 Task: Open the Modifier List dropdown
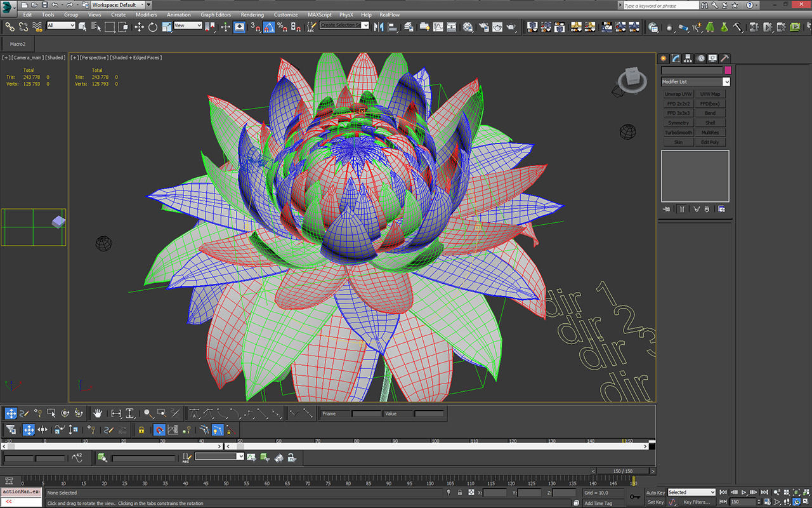695,81
